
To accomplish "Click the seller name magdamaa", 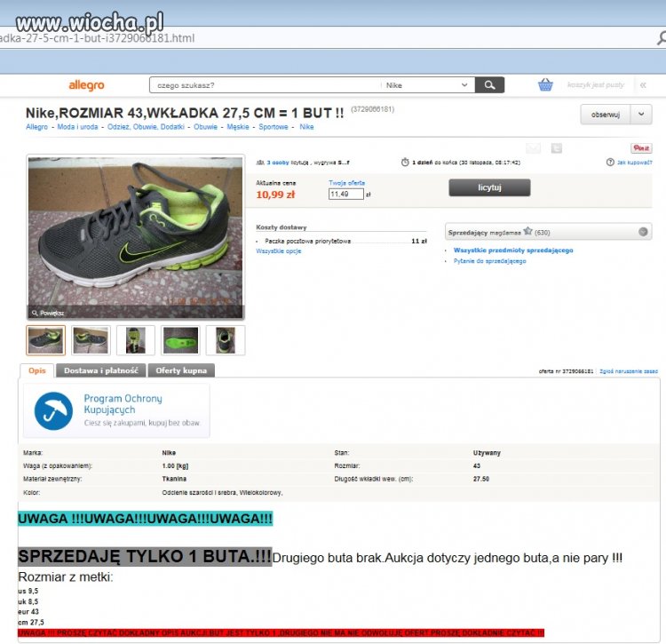I will pyautogui.click(x=505, y=233).
